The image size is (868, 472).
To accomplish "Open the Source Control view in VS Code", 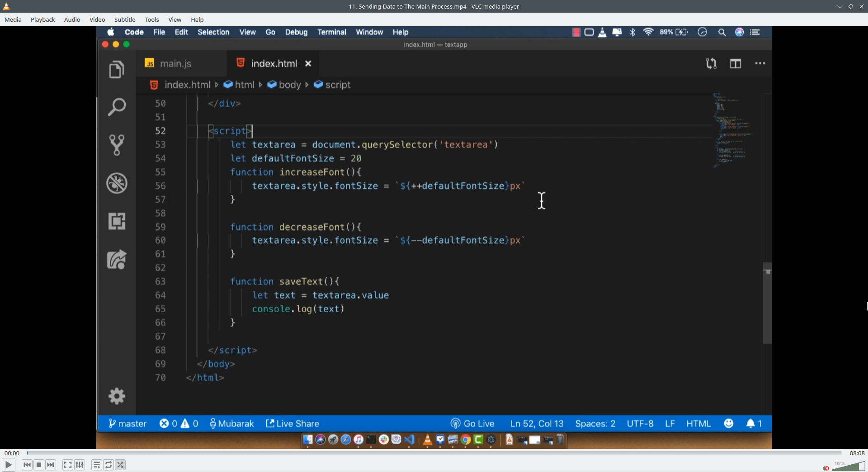I will (117, 145).
